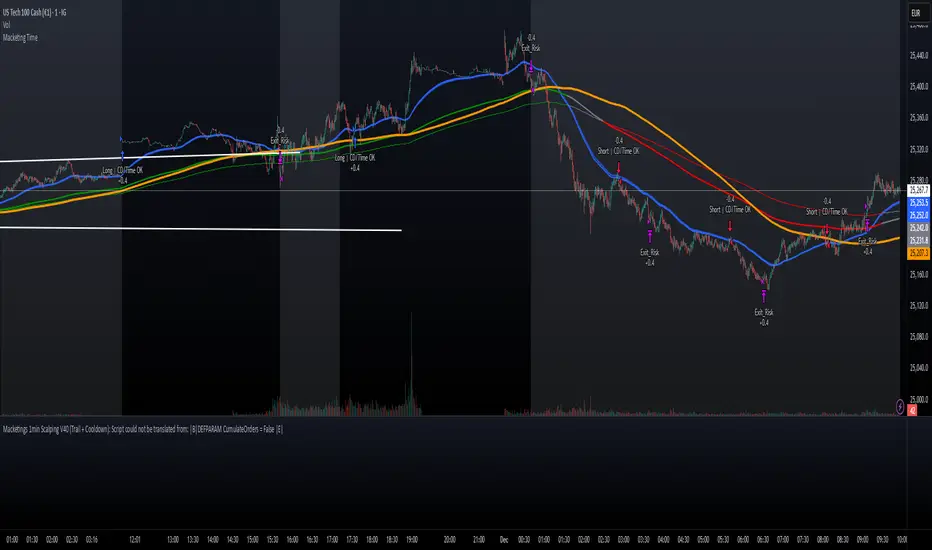Select the lower white horizontal trend line
The height and width of the screenshot is (550, 932).
click(200, 229)
